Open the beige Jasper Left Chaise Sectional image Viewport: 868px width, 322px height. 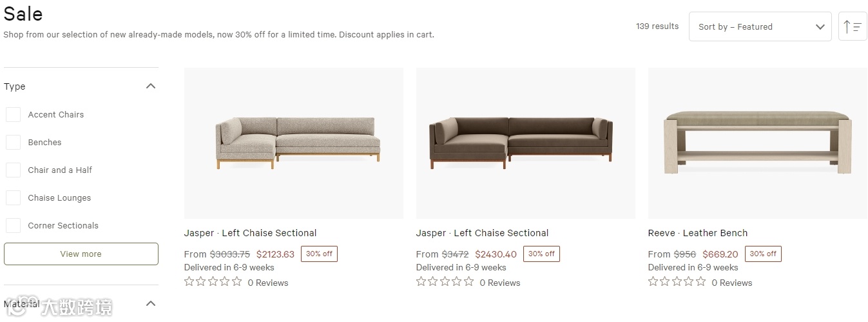tap(294, 143)
